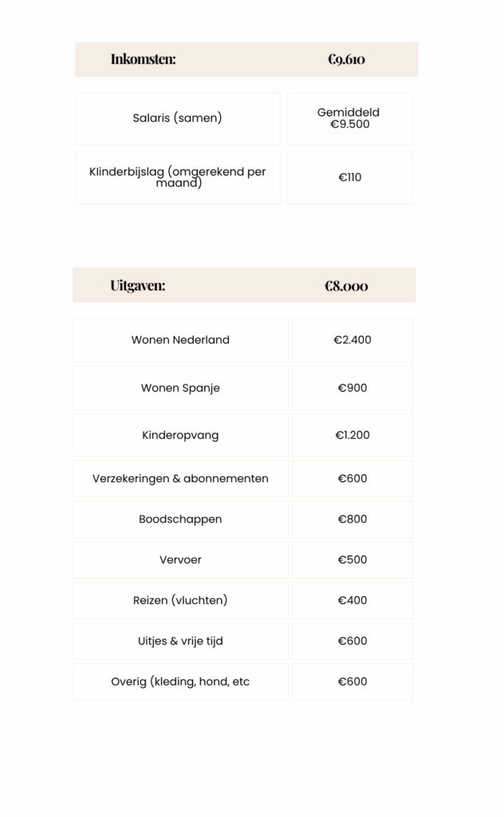The height and width of the screenshot is (817, 504).
Task: Click the Boodschappen row label
Action: point(180,519)
